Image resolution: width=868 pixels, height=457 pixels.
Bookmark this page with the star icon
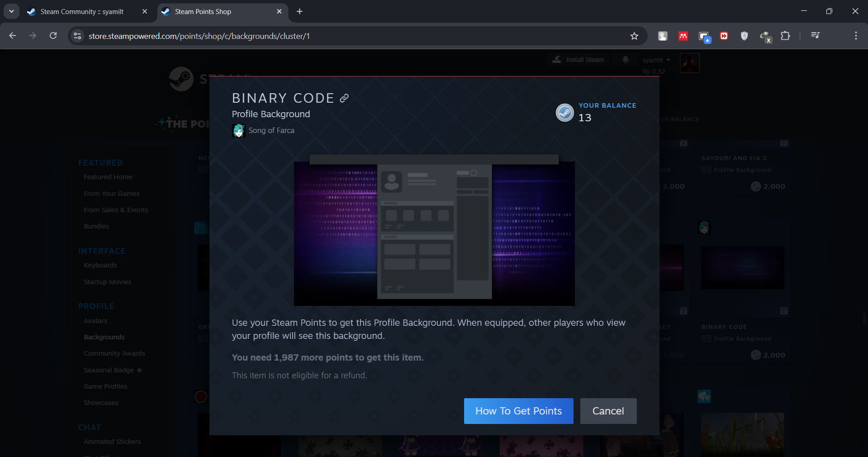(x=634, y=36)
